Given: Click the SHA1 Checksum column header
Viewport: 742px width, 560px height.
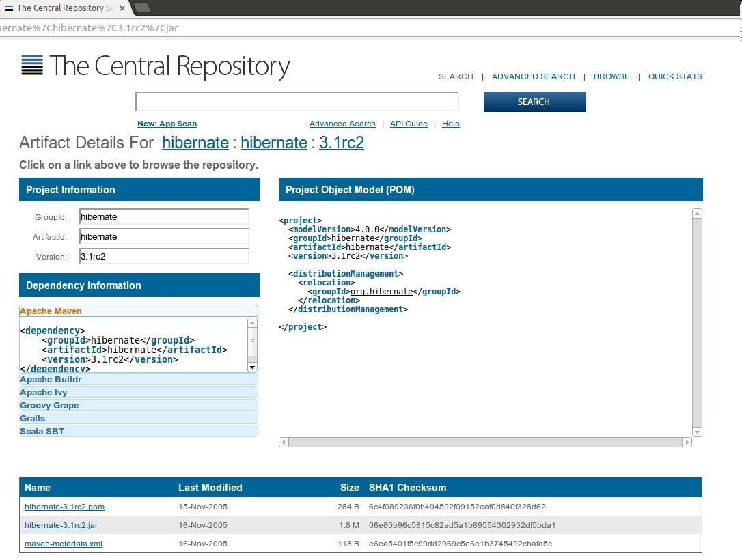Looking at the screenshot, I should (407, 488).
